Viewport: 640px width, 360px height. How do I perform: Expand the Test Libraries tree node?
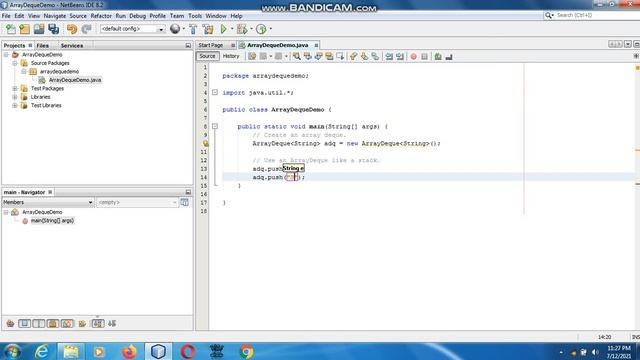coord(15,105)
